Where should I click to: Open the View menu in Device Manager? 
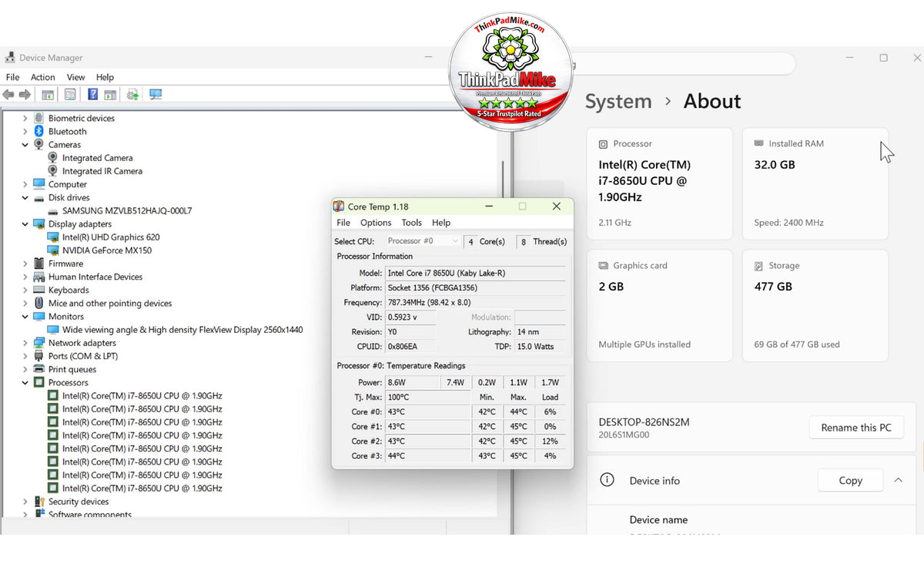tap(75, 77)
